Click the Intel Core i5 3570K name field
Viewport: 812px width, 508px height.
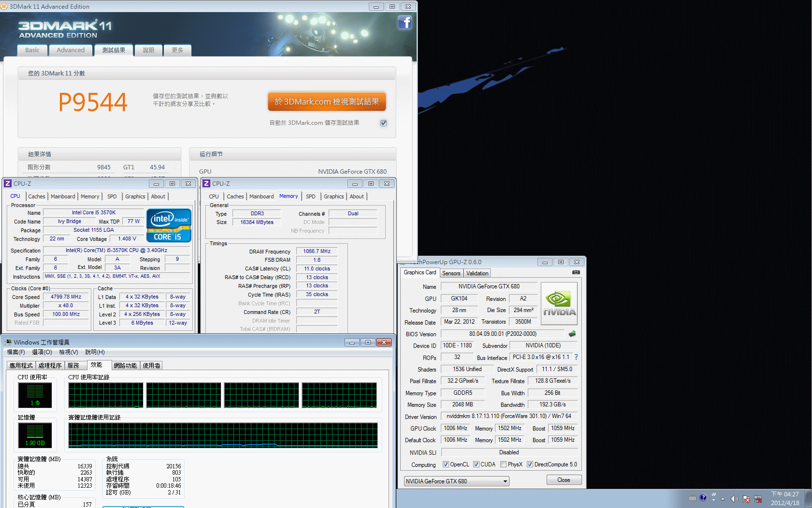[x=94, y=212]
